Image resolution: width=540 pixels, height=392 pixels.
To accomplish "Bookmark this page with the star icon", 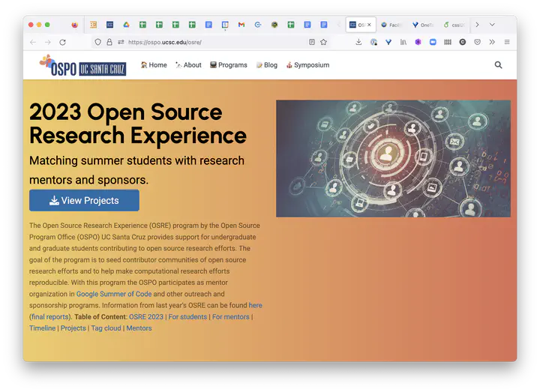I will click(x=323, y=43).
